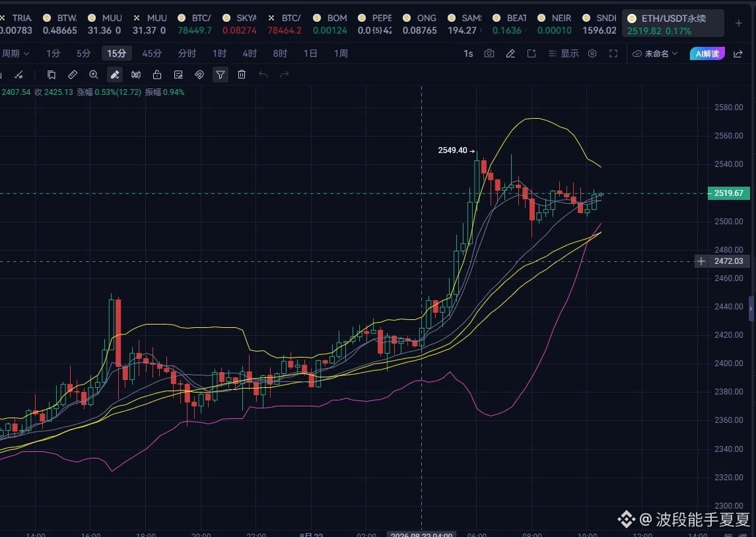This screenshot has width=756, height=537.
Task: Open BTC/ tab priced 78449.7
Action: [195, 24]
